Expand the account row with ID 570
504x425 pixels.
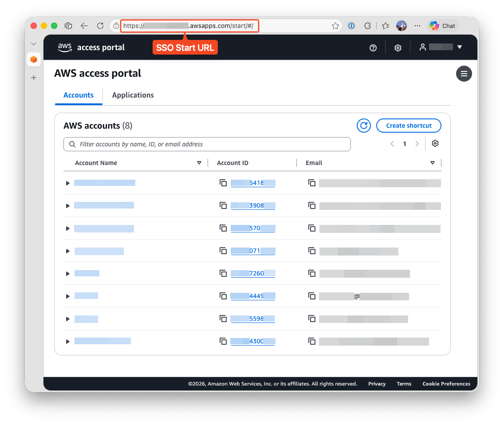click(x=67, y=228)
